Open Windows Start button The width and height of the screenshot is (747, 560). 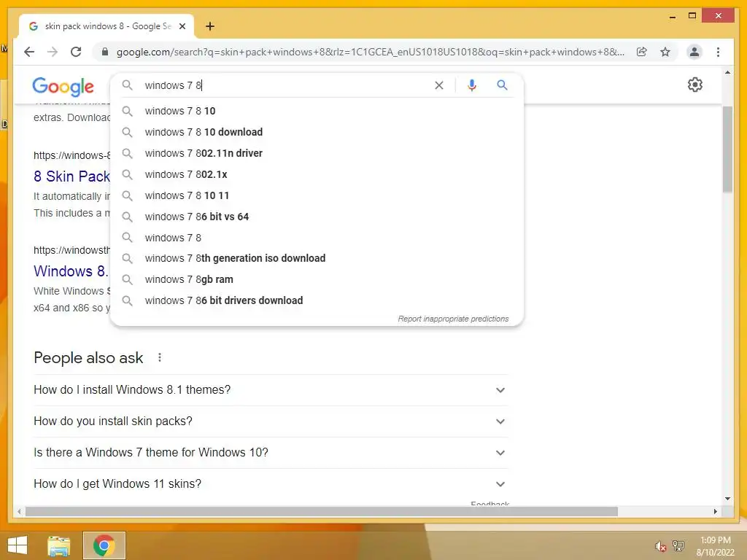[18, 545]
